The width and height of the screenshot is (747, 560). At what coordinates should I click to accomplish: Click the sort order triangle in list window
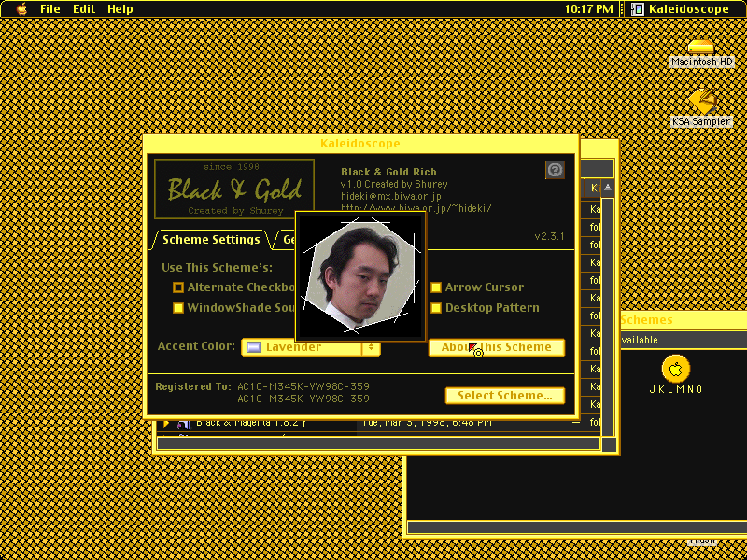[608, 188]
